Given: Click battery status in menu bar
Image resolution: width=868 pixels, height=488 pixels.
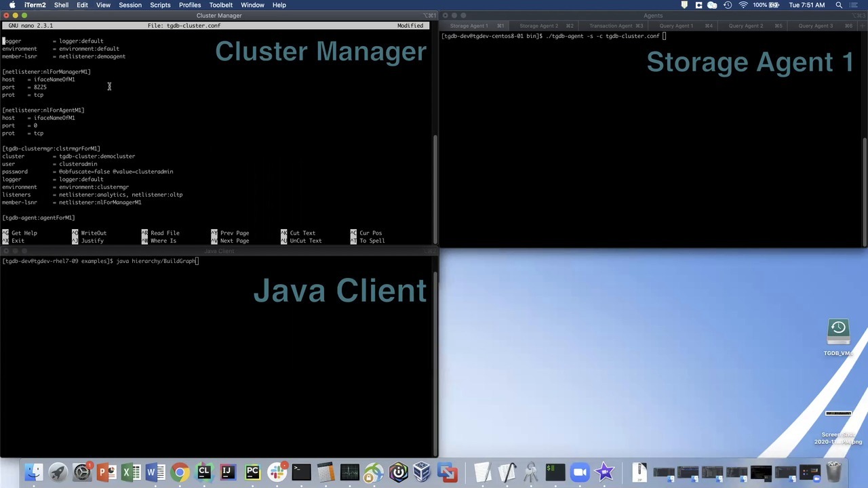Looking at the screenshot, I should (766, 5).
